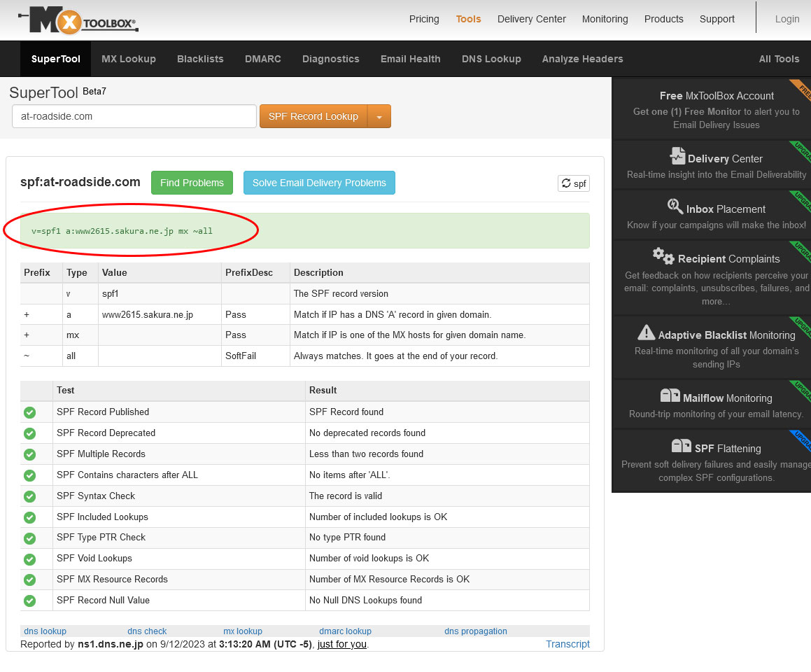Click the 'SPF Record found' result cell
The width and height of the screenshot is (811, 672).
click(x=447, y=412)
